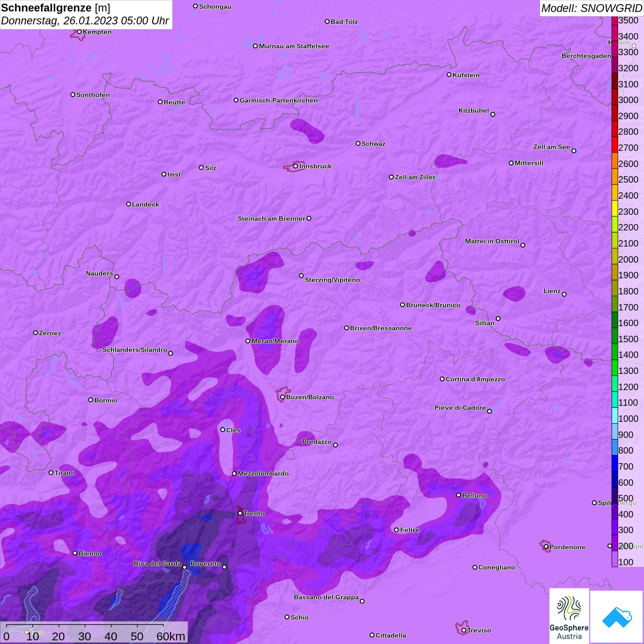Click the Lienz marker dot
This screenshot has height=644, width=644.
point(564,294)
